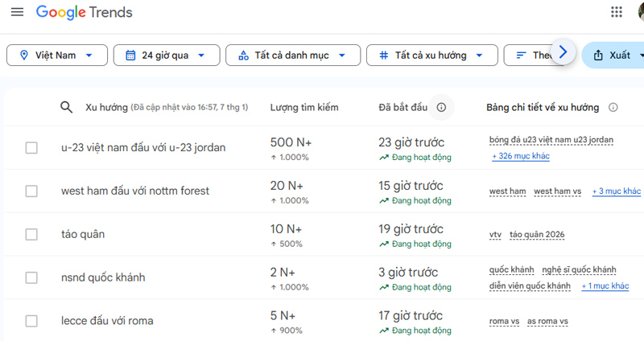
Task: Click '19 giờ trước' start time
Action: 411,229
